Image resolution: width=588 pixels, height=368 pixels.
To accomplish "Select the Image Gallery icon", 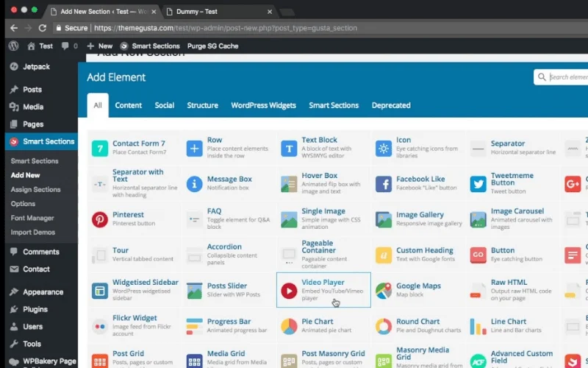I will [383, 219].
